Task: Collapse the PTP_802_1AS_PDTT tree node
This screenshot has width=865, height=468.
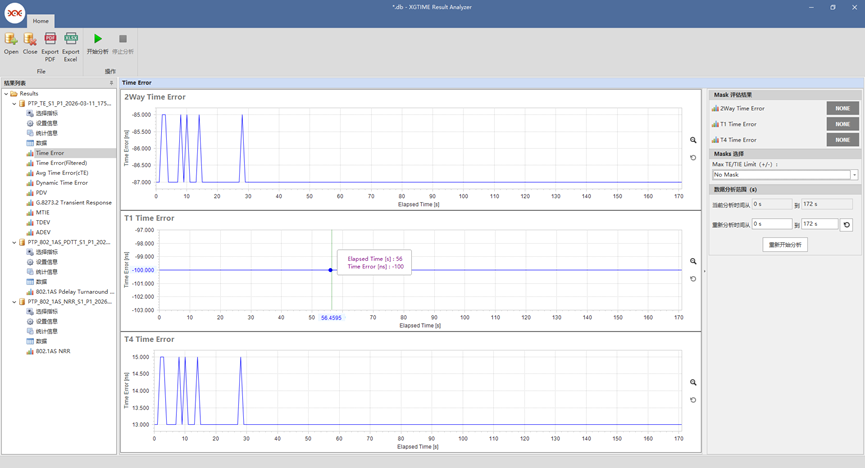Action: pos(14,242)
